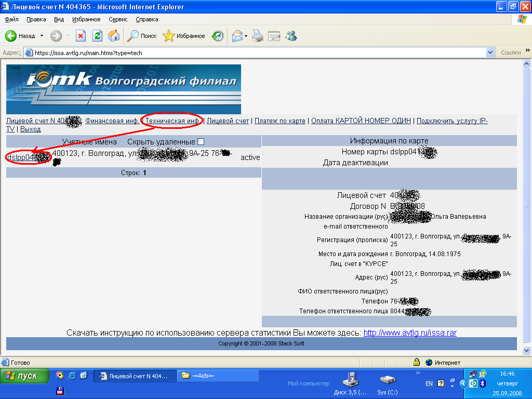The height and width of the screenshot is (399, 532).
Task: Open the Лицевой счет N 40 account link
Action: (44, 121)
